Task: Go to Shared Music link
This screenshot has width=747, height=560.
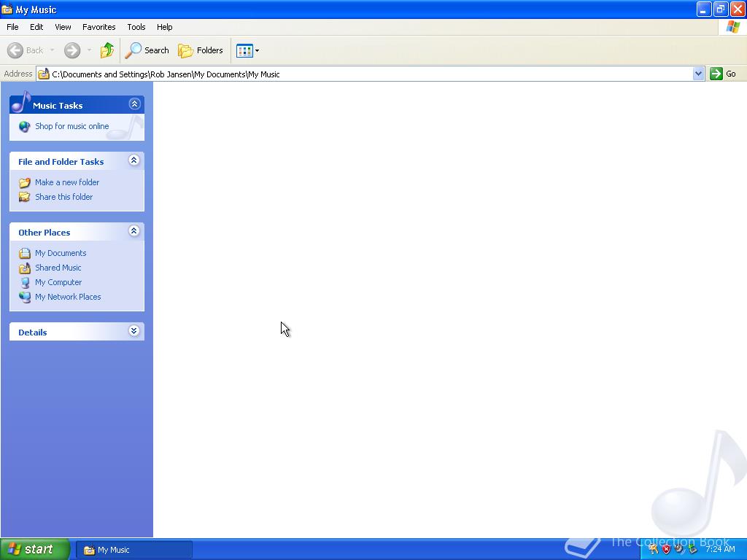Action: (58, 268)
